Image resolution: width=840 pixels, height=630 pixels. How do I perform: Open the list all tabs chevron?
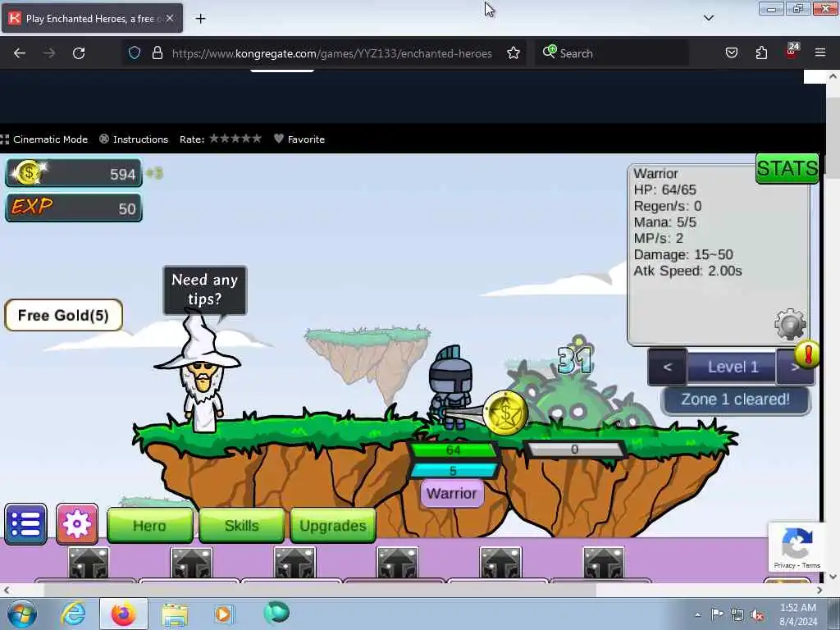point(708,18)
